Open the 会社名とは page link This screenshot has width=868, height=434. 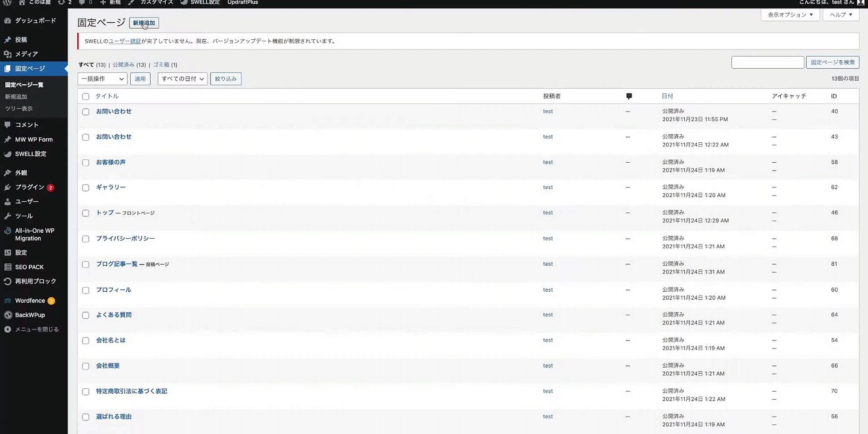tap(111, 340)
